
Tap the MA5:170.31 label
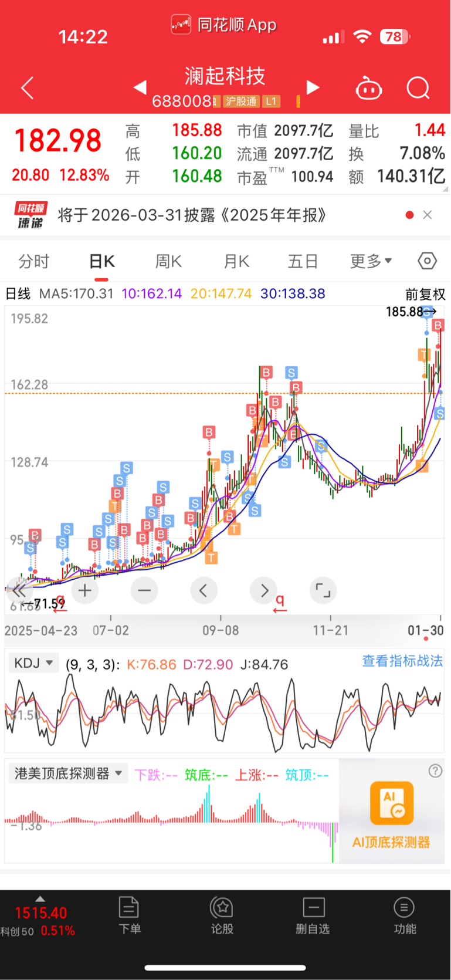[76, 293]
